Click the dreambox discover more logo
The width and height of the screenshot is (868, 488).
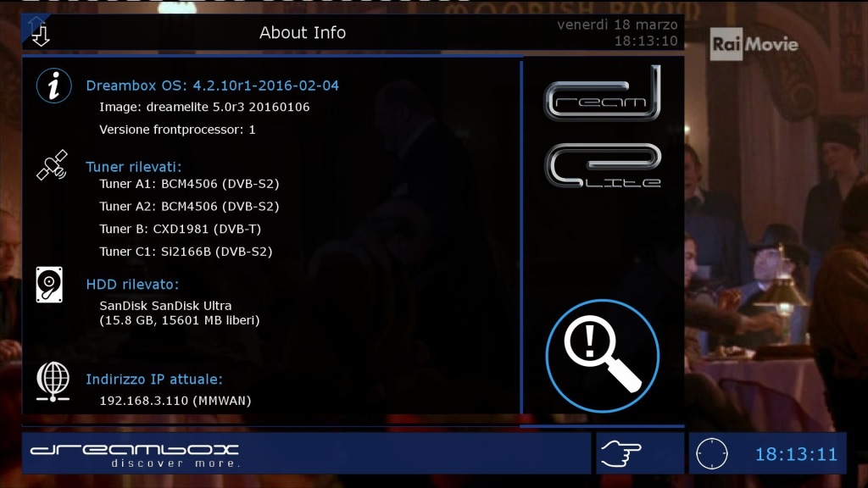[135, 454]
